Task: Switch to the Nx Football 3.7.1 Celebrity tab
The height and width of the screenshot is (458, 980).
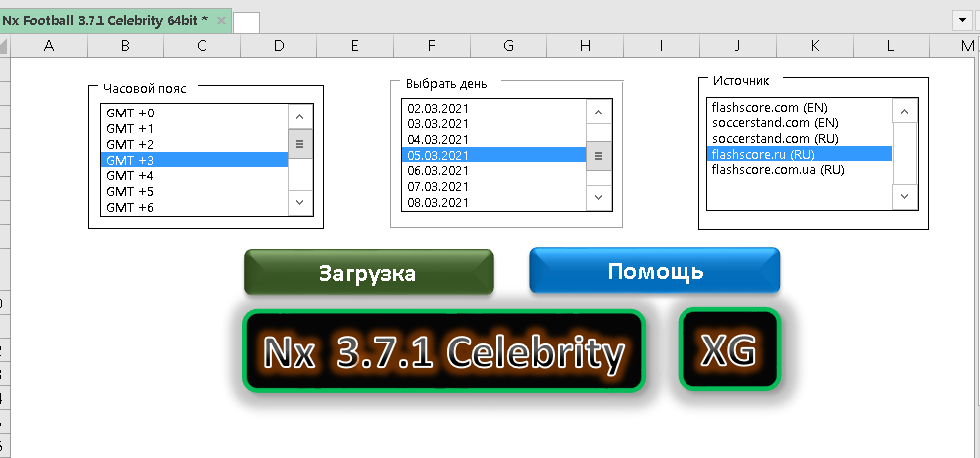Action: (x=105, y=21)
